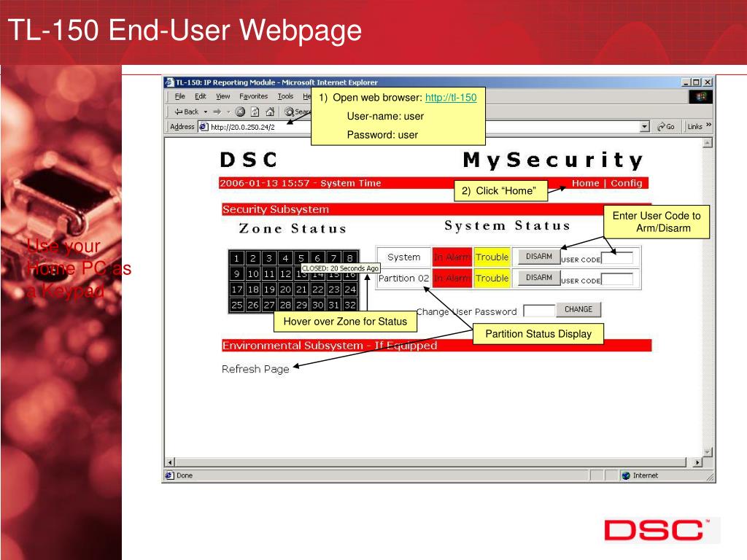This screenshot has width=747, height=560.
Task: Select zone 3 in the zone grid
Action: (269, 258)
